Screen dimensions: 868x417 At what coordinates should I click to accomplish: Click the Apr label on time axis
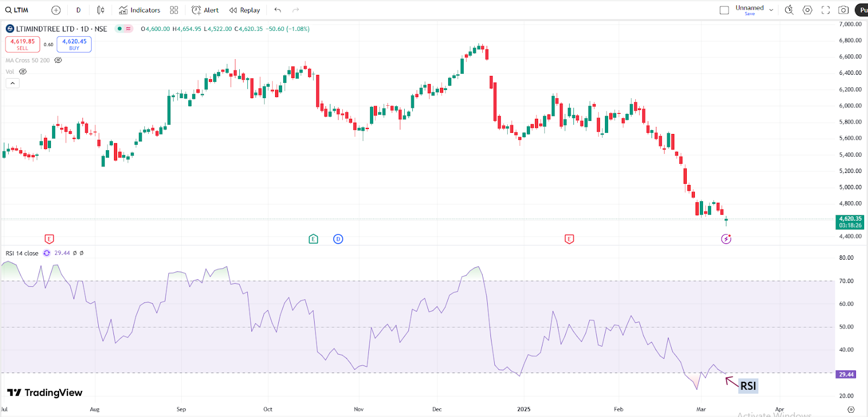click(x=780, y=409)
